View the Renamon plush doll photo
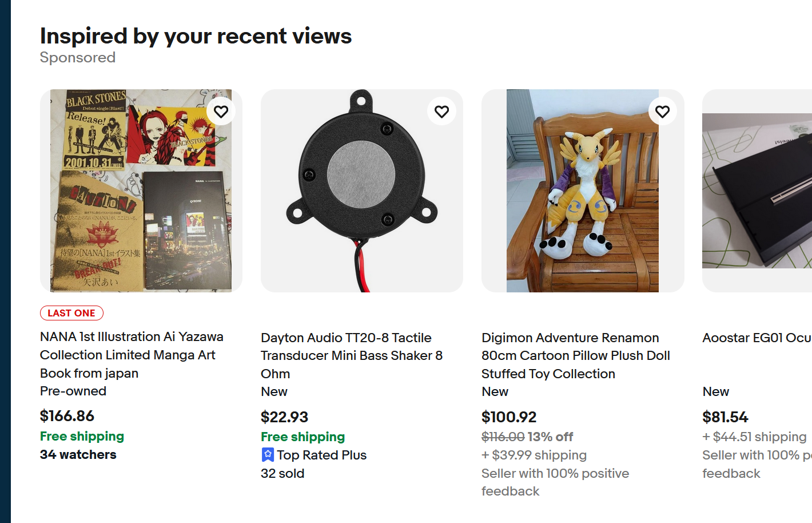 click(x=582, y=191)
